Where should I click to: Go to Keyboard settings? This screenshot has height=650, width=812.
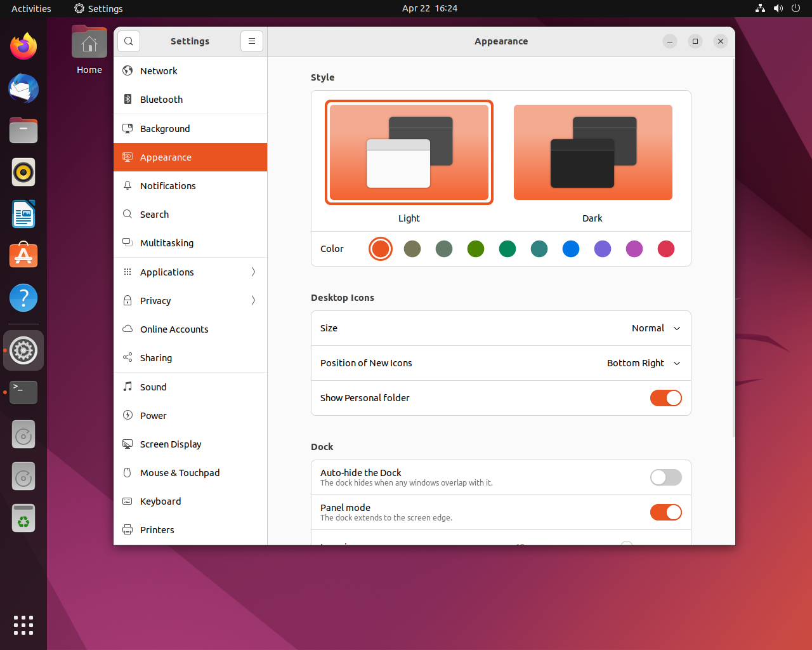point(190,501)
